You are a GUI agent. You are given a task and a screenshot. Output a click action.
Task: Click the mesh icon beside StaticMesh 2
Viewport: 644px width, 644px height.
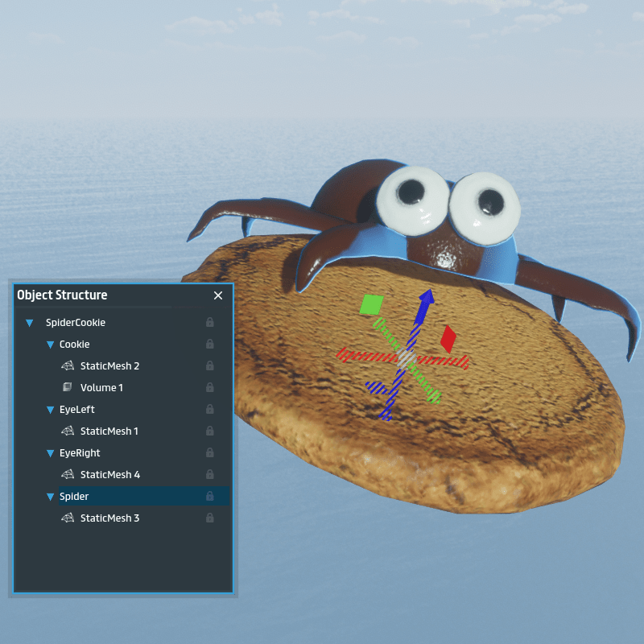click(68, 366)
